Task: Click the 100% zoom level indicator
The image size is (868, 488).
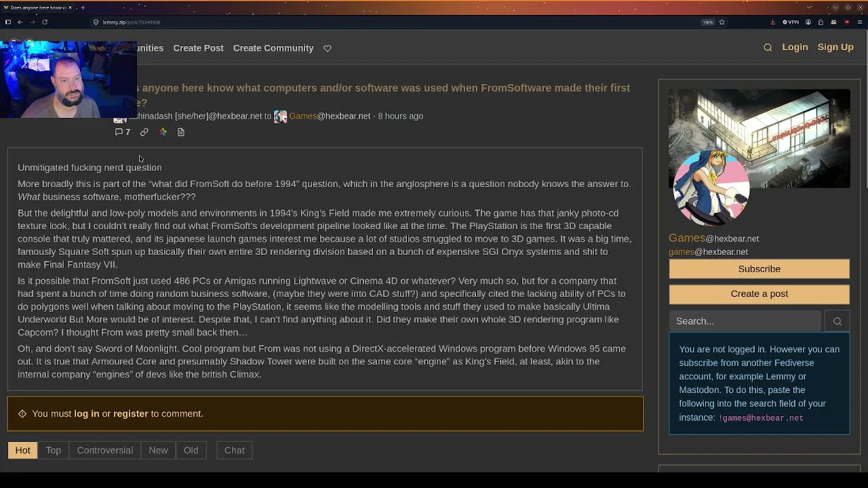Action: click(708, 22)
